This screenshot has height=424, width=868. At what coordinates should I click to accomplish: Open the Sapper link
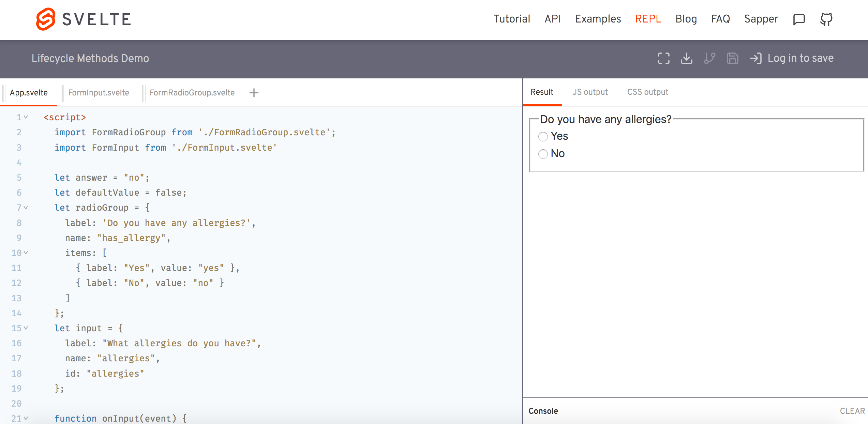(x=761, y=19)
